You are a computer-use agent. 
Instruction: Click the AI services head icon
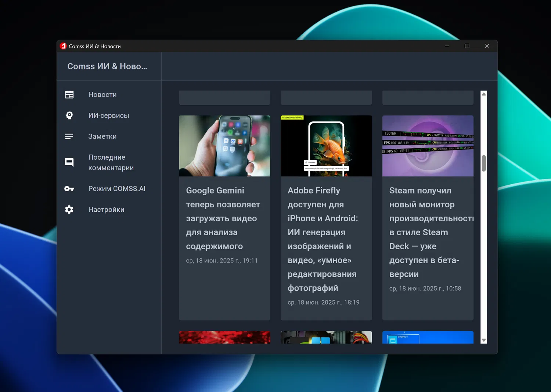pyautogui.click(x=69, y=116)
